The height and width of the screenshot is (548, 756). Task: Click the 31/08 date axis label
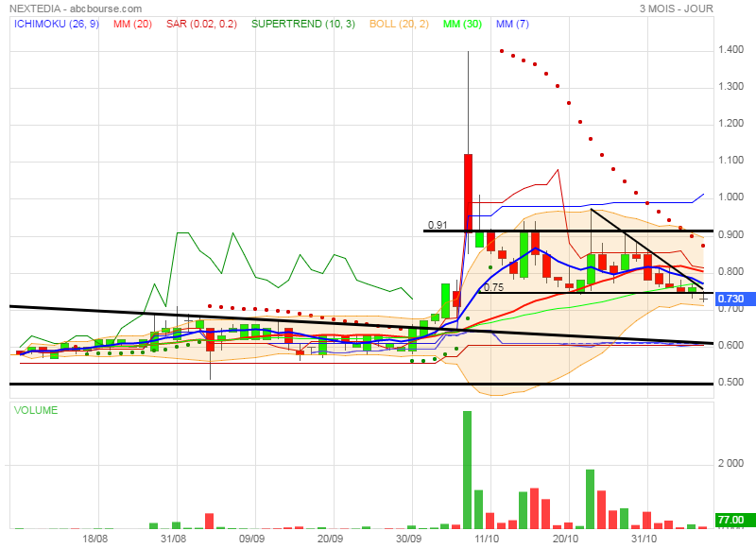[x=173, y=539]
